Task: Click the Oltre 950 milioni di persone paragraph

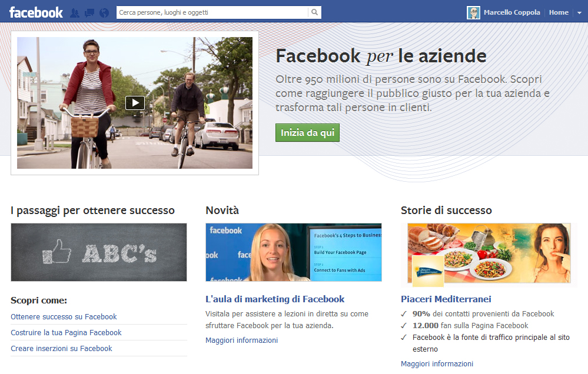Action: pyautogui.click(x=413, y=93)
